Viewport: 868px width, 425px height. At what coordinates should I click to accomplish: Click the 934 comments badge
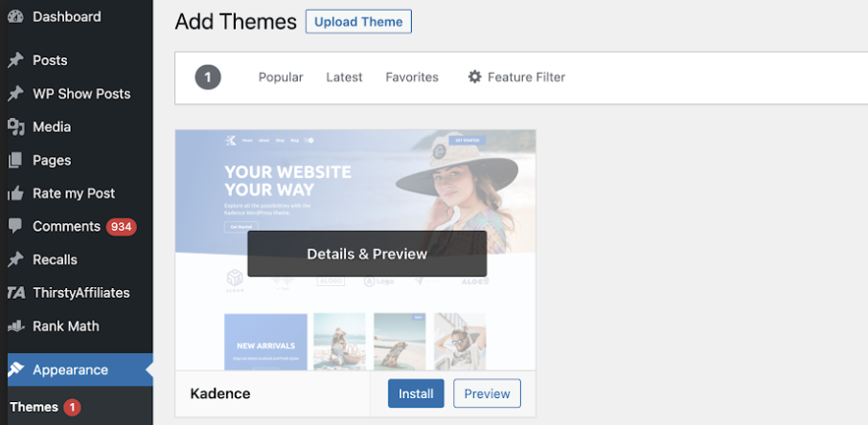[x=122, y=226]
